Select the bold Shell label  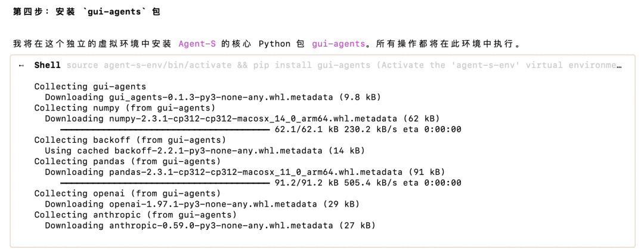tap(47, 65)
